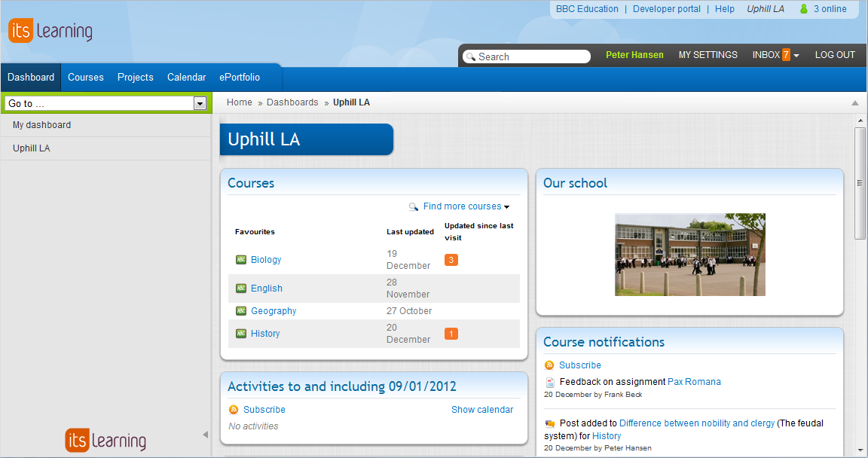Screen dimensions: 868x458
Task: Click Show calendar link
Action: pos(482,410)
